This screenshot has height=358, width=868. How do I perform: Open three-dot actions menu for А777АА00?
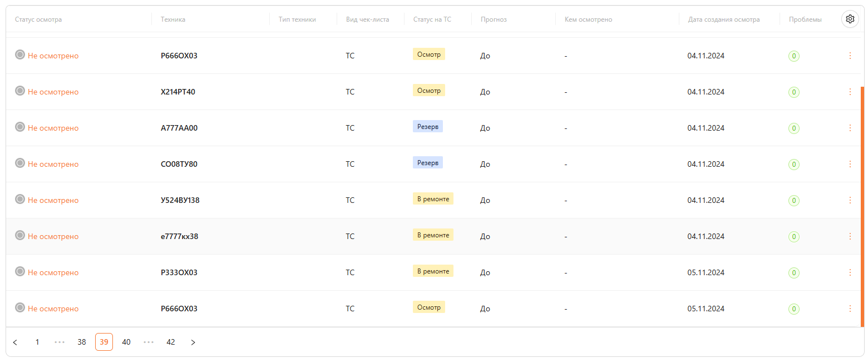(x=850, y=128)
